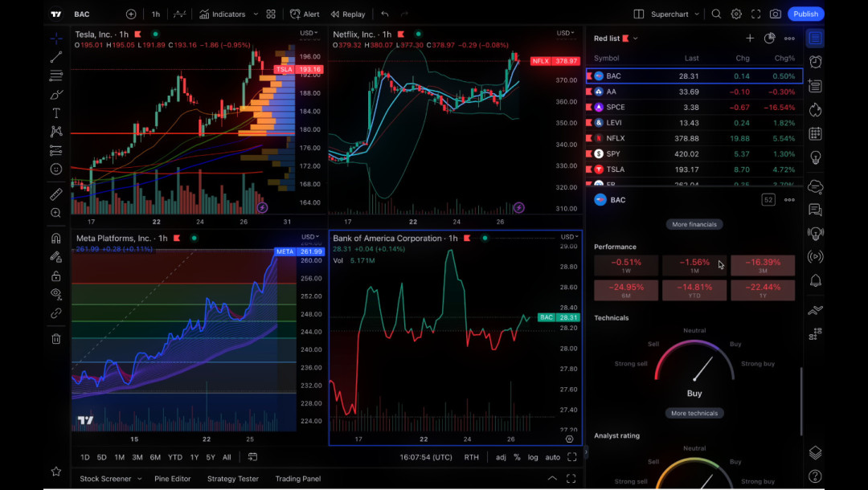Select the 1D date range
Image resolution: width=868 pixels, height=490 pixels.
pos(84,457)
